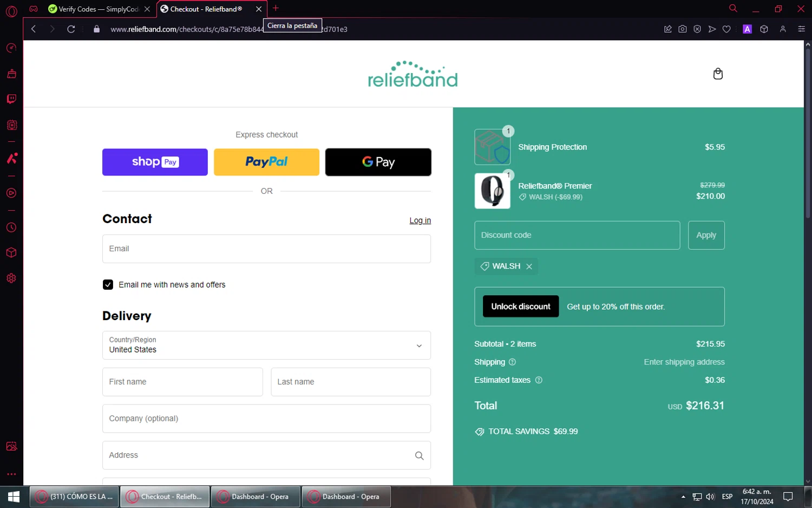The width and height of the screenshot is (812, 508).
Task: Open GX Control speedometer in sidebar
Action: click(x=11, y=48)
